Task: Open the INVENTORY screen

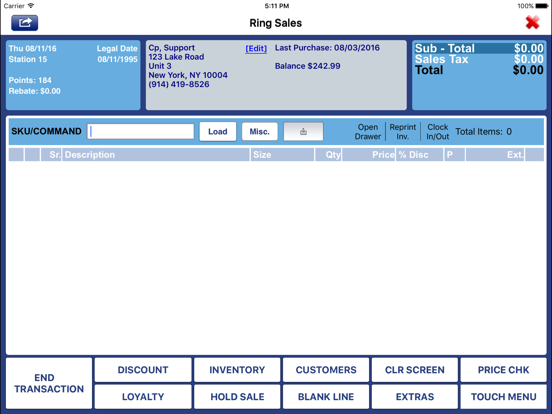Action: [x=237, y=370]
